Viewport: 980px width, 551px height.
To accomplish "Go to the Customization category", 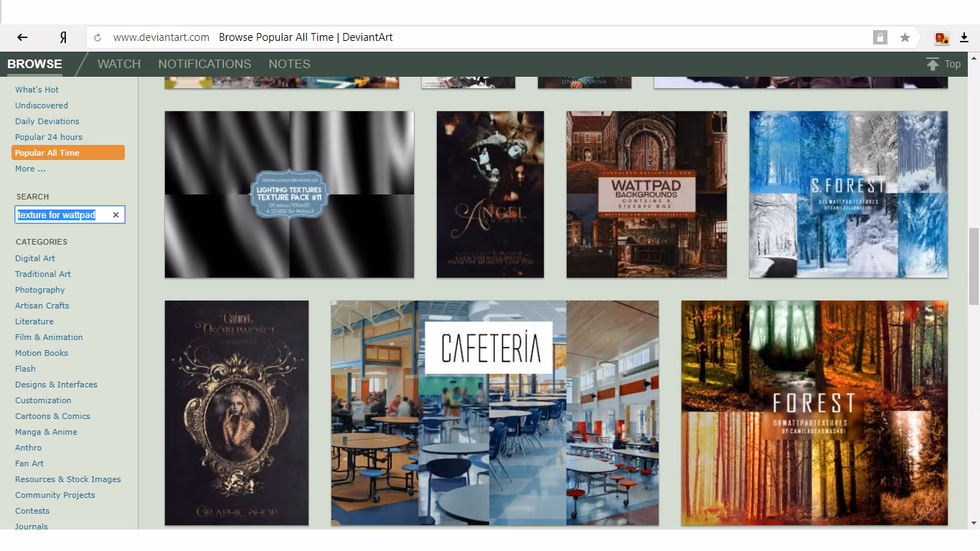I will coord(43,400).
